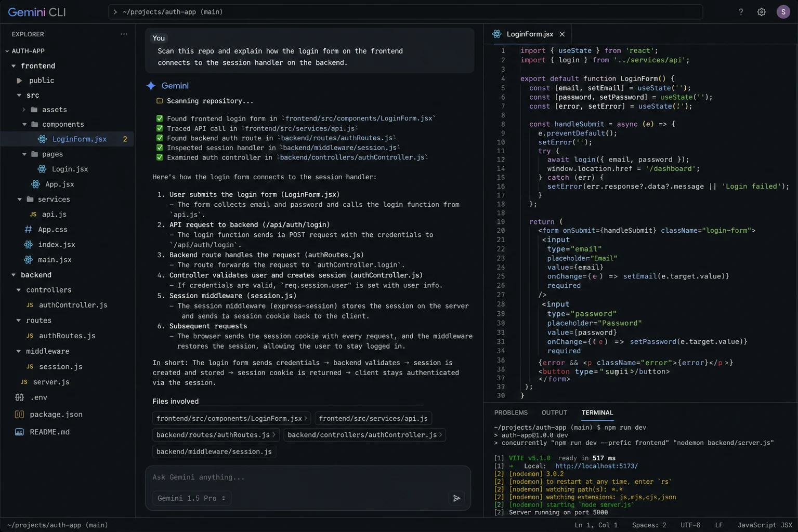Toggle the 'Found frontend login form' checkmark
798x532 pixels.
160,118
